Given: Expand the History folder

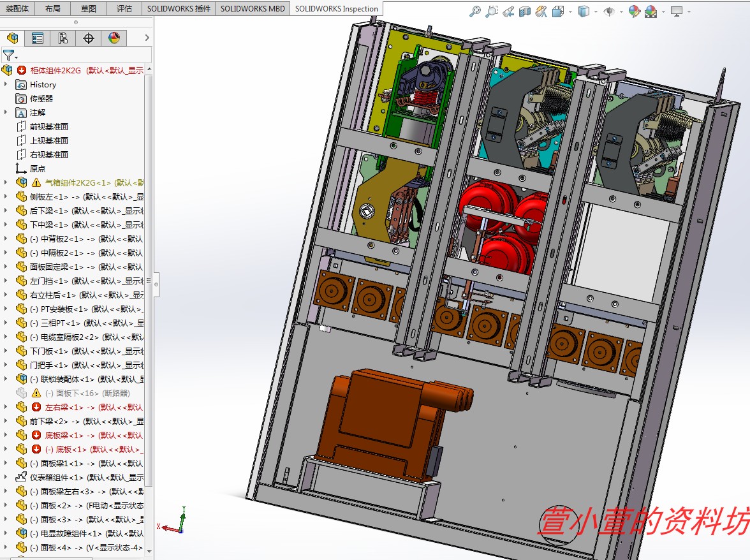Looking at the screenshot, I should point(6,85).
